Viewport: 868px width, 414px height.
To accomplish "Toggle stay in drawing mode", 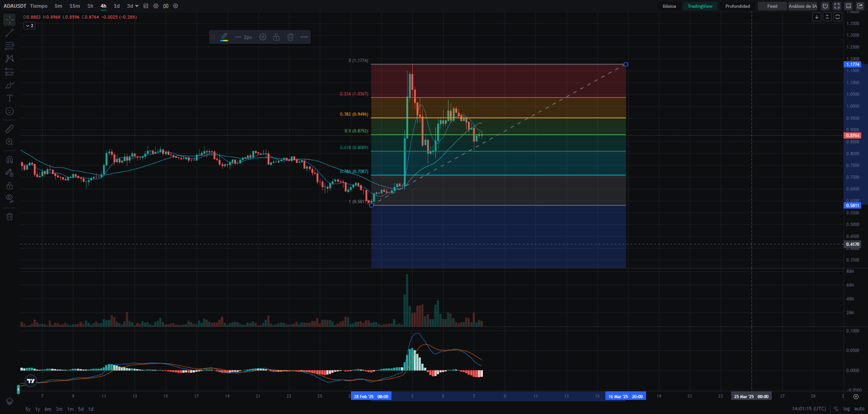I will [x=10, y=173].
